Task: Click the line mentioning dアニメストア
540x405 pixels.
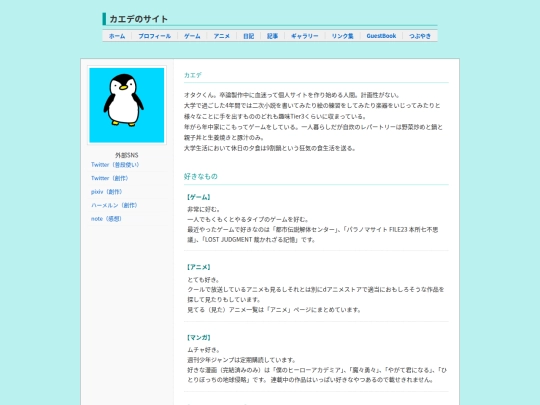Action: click(x=316, y=290)
